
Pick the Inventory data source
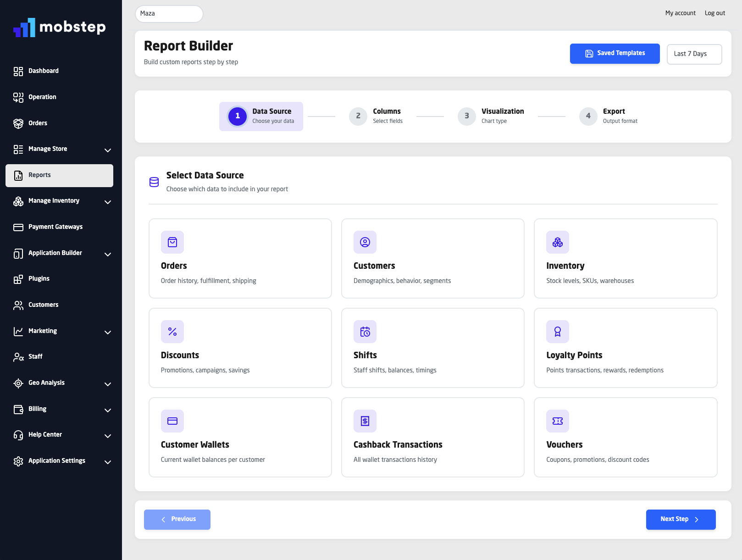[x=625, y=258]
